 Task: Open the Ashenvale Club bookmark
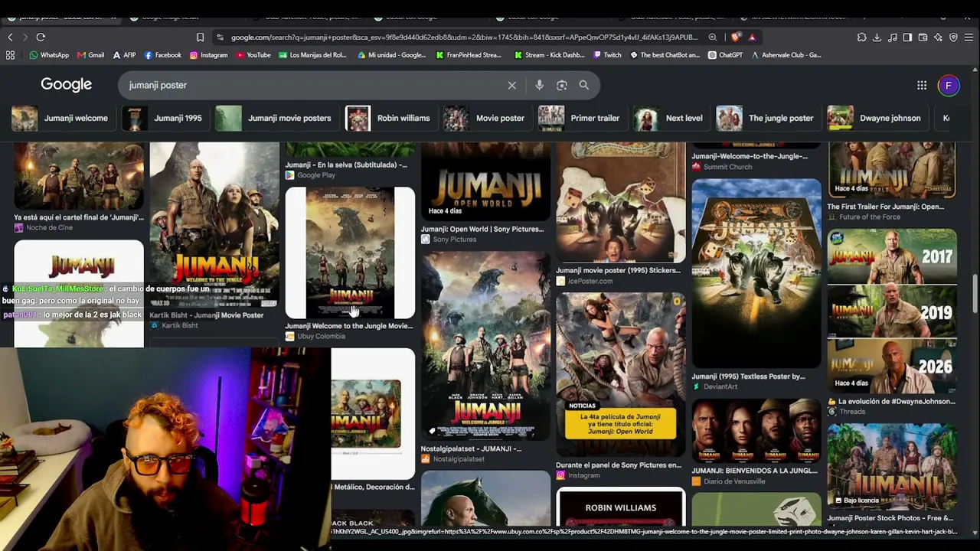[x=786, y=55]
